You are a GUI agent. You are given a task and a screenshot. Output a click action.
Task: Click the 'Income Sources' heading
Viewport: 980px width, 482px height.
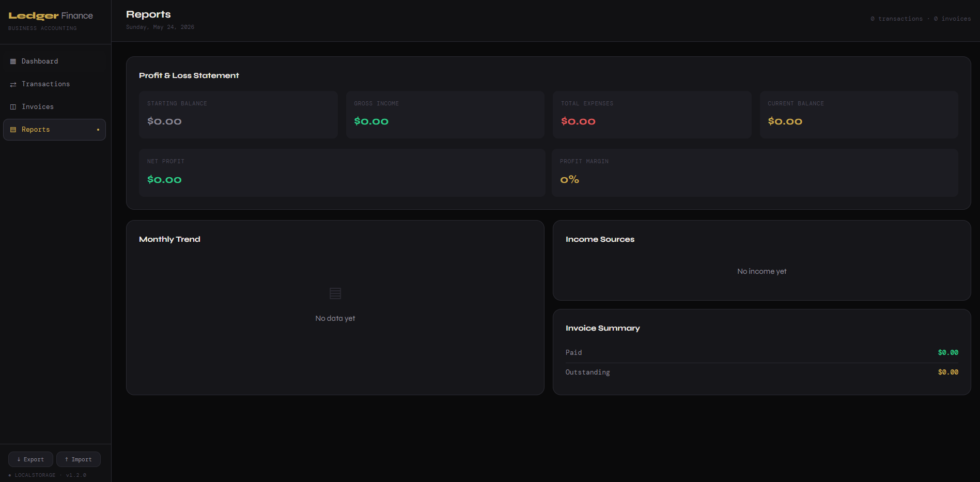click(600, 239)
